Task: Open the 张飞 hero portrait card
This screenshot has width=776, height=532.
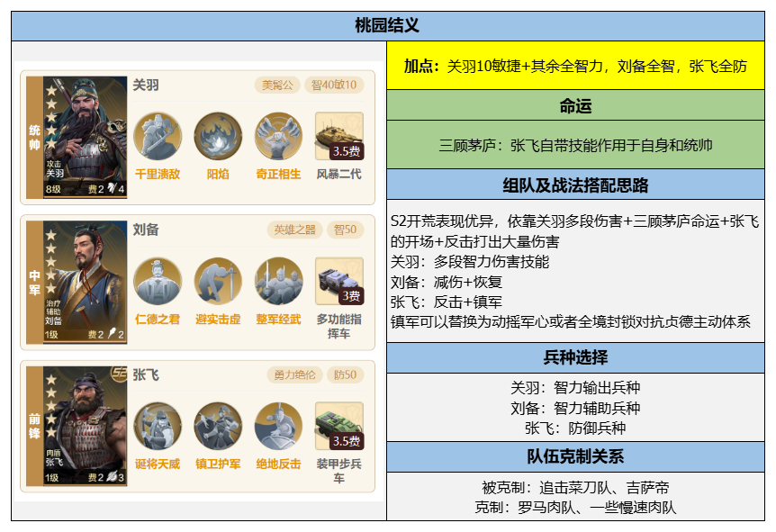Action: pyautogui.click(x=85, y=426)
